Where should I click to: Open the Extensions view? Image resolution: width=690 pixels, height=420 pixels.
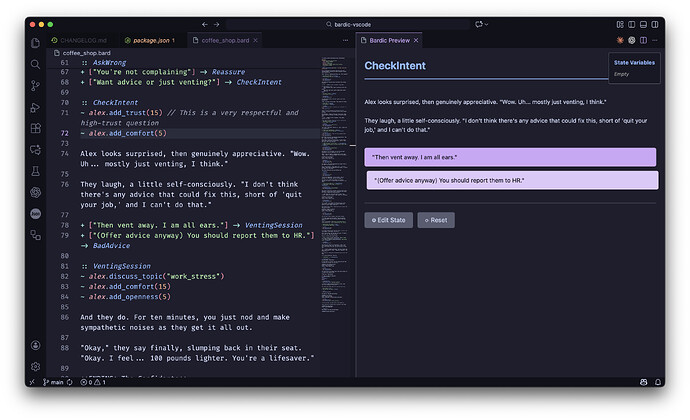click(36, 128)
